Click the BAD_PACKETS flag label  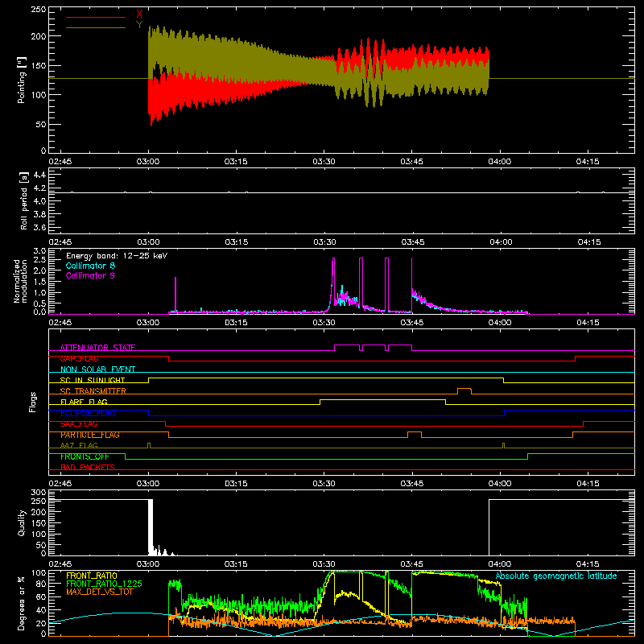(x=88, y=467)
